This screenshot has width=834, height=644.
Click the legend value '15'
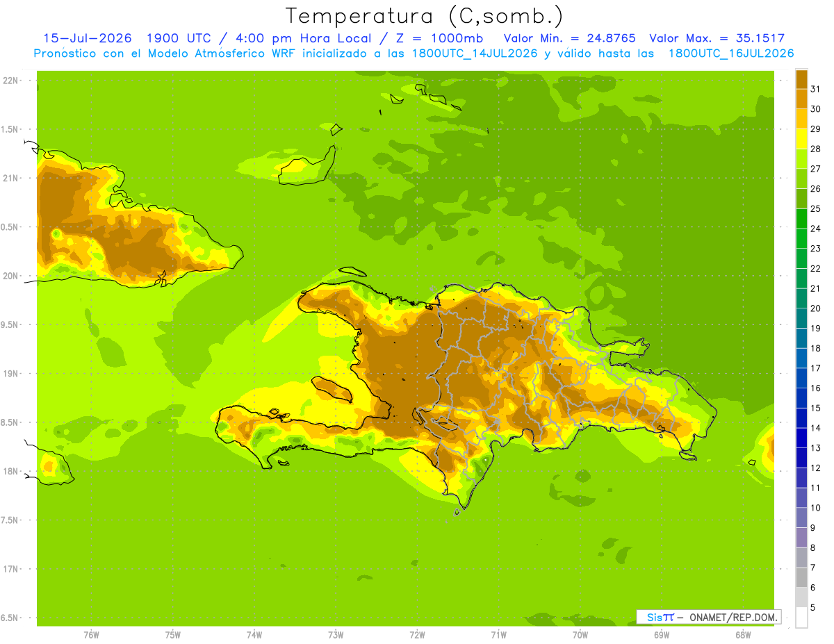click(815, 408)
